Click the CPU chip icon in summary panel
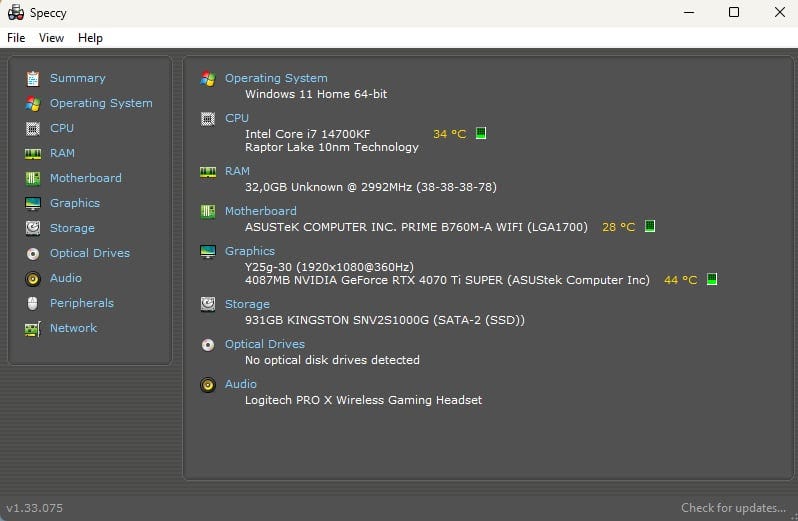 pos(208,119)
